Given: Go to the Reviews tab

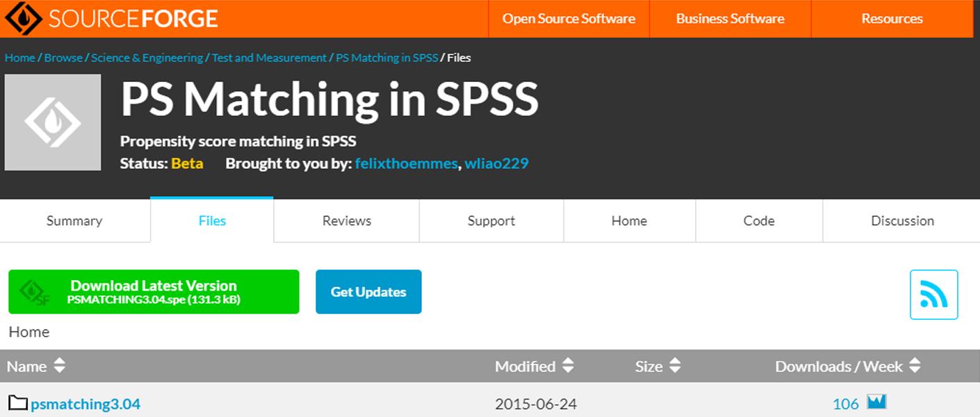Looking at the screenshot, I should click(346, 221).
